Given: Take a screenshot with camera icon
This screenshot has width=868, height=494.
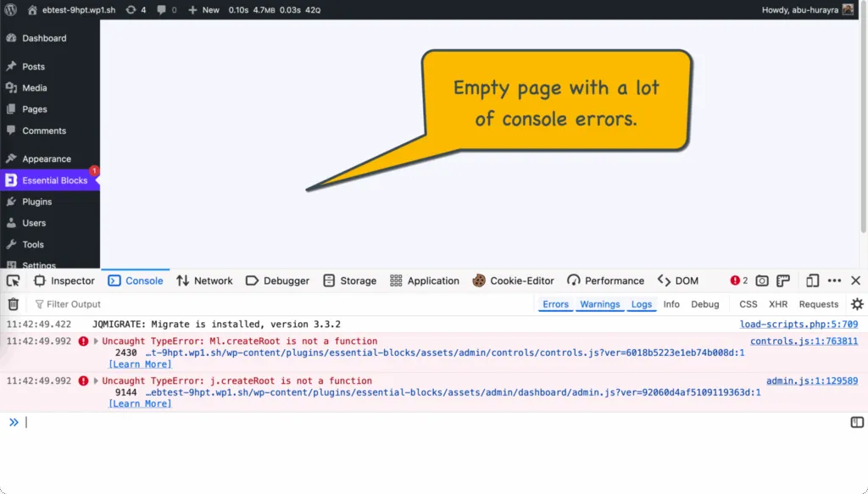Looking at the screenshot, I should tap(762, 281).
